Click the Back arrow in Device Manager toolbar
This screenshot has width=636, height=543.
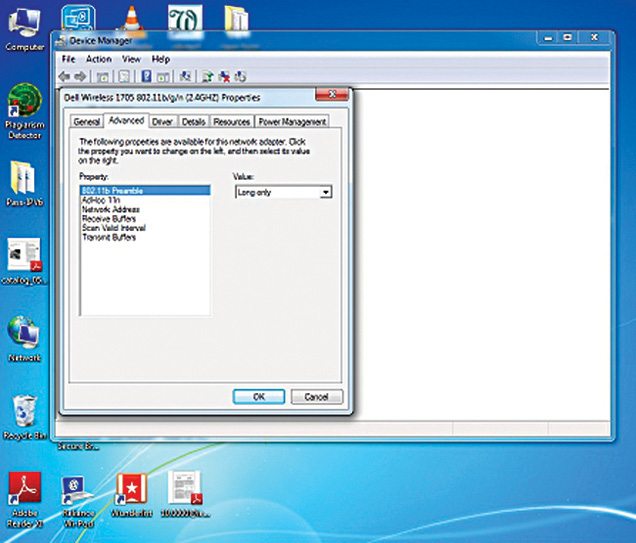tap(65, 76)
